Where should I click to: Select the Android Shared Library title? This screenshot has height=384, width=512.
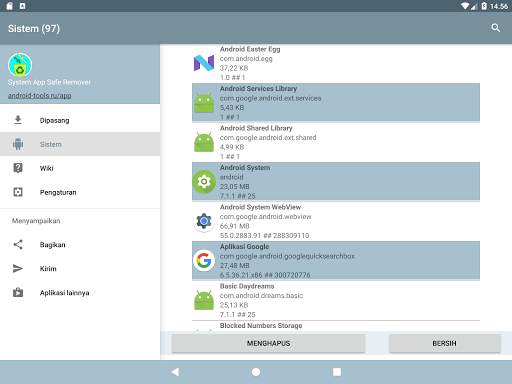(256, 128)
